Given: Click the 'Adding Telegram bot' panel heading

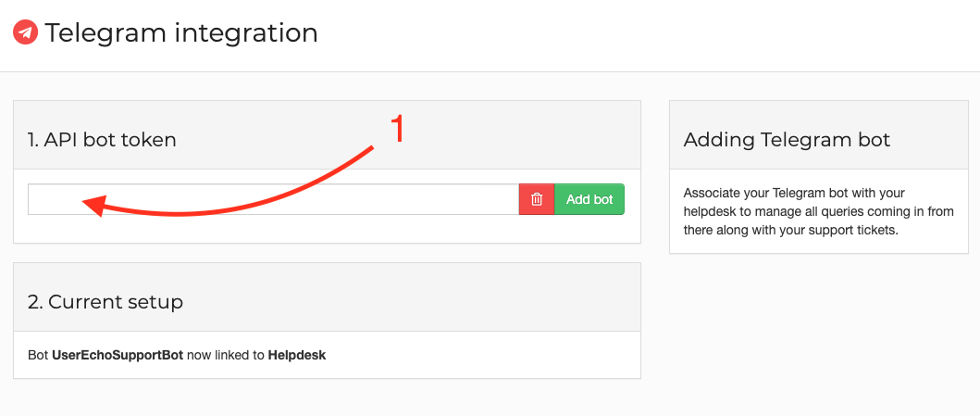Looking at the screenshot, I should coord(787,140).
